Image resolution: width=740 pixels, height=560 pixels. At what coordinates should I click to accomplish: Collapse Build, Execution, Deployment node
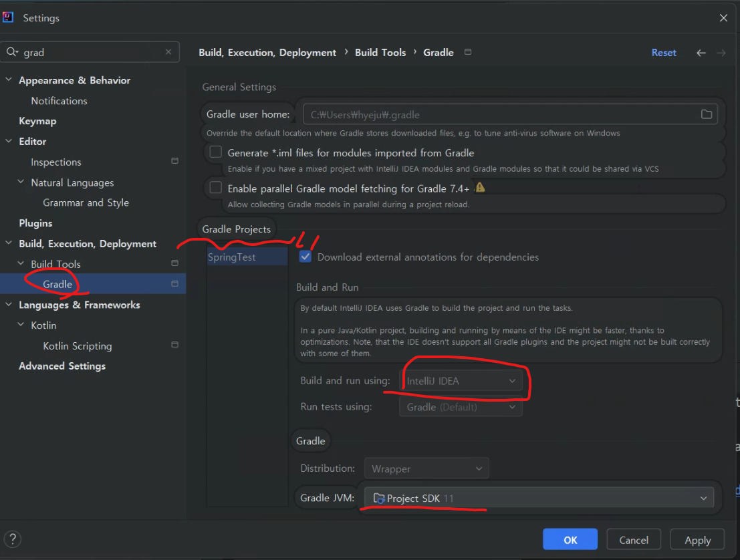[9, 243]
